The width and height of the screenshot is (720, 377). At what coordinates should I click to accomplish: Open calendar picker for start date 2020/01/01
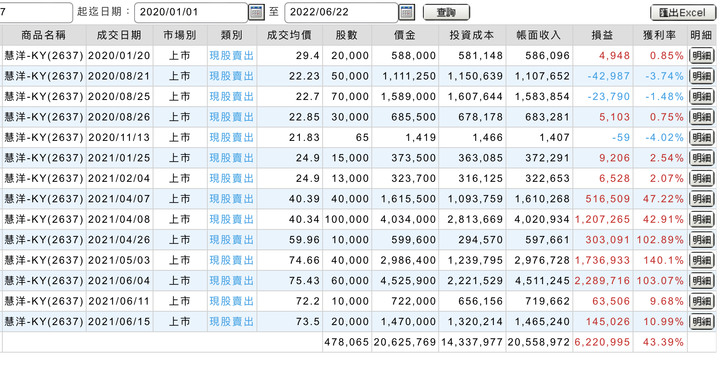click(x=256, y=12)
